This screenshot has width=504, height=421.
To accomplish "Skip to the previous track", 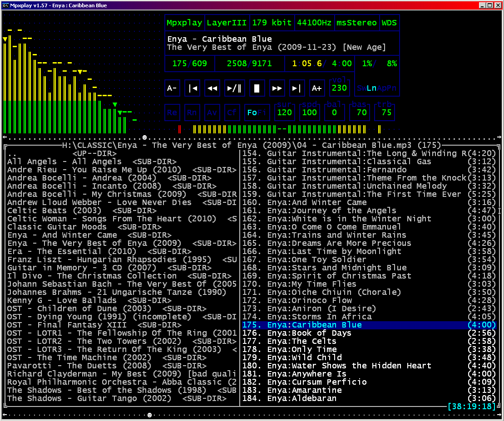I will click(193, 88).
